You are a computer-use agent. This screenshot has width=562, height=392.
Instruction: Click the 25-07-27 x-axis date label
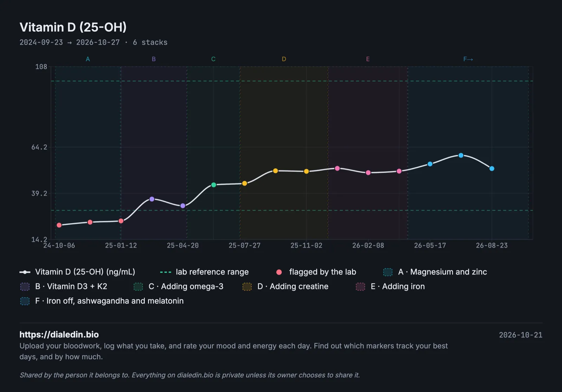[x=244, y=245]
